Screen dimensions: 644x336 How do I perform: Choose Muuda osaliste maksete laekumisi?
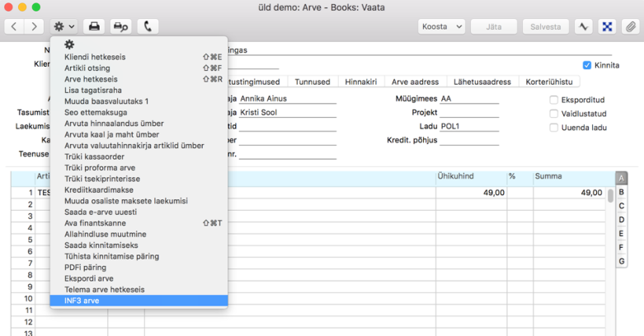pos(139,201)
